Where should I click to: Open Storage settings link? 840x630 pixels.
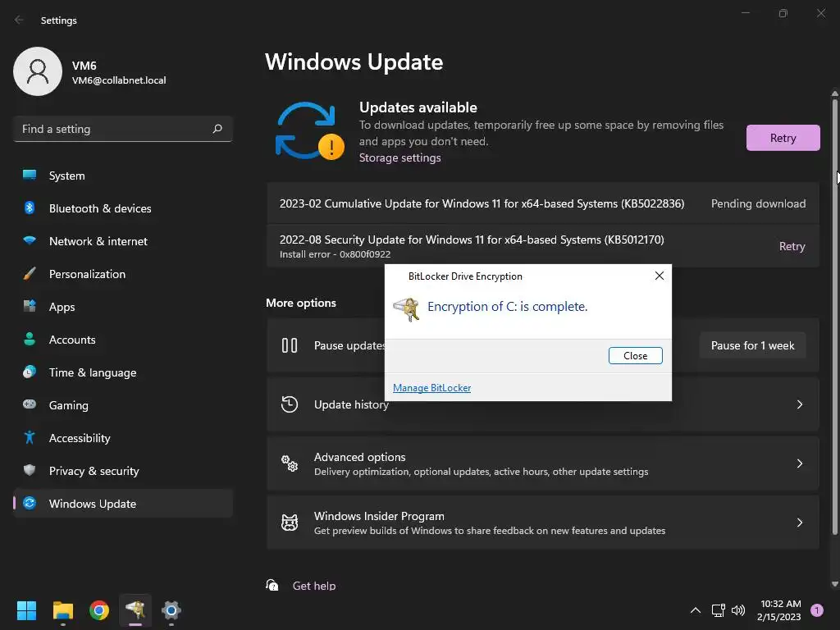pyautogui.click(x=399, y=157)
